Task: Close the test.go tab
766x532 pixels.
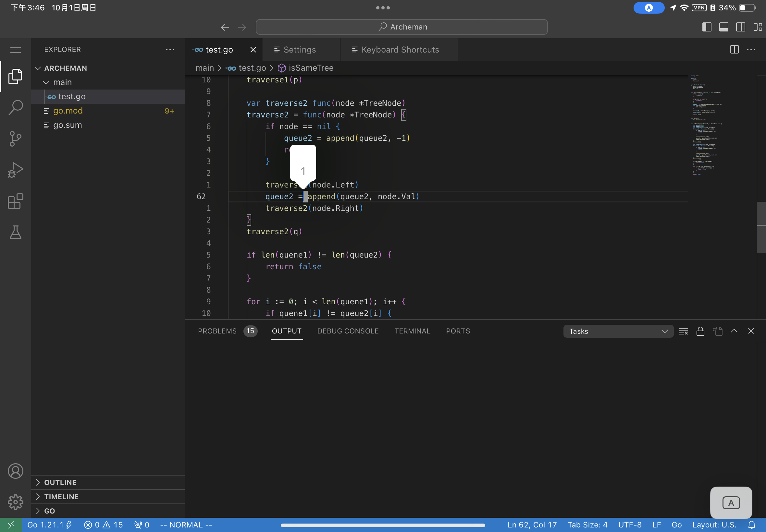Action: [253, 50]
